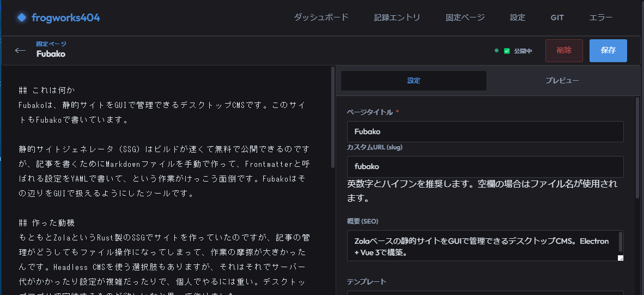This screenshot has width=644, height=295.
Task: Open the ダッシュボード menu
Action: click(321, 17)
